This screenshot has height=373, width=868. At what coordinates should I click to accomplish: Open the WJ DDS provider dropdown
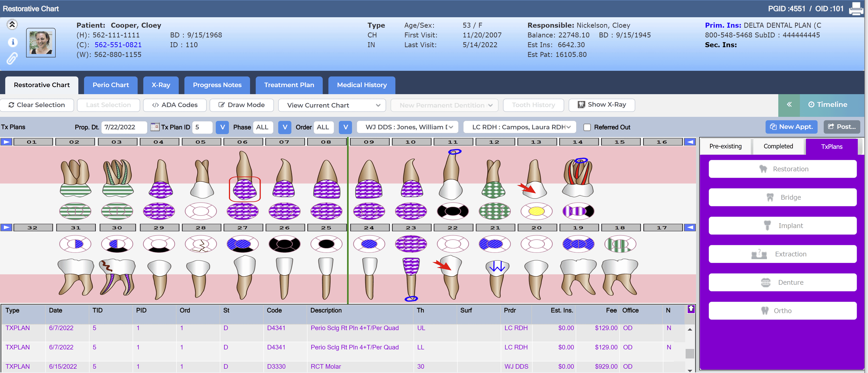[407, 127]
